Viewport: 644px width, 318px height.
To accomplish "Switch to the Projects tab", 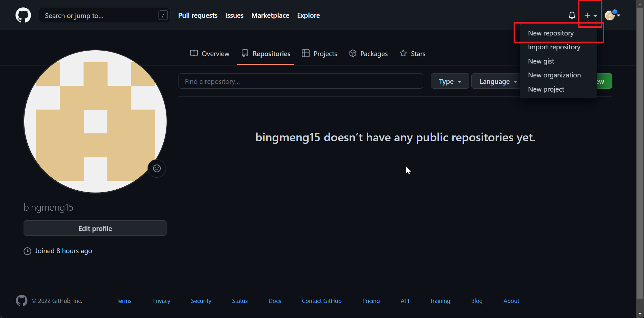I will click(320, 54).
